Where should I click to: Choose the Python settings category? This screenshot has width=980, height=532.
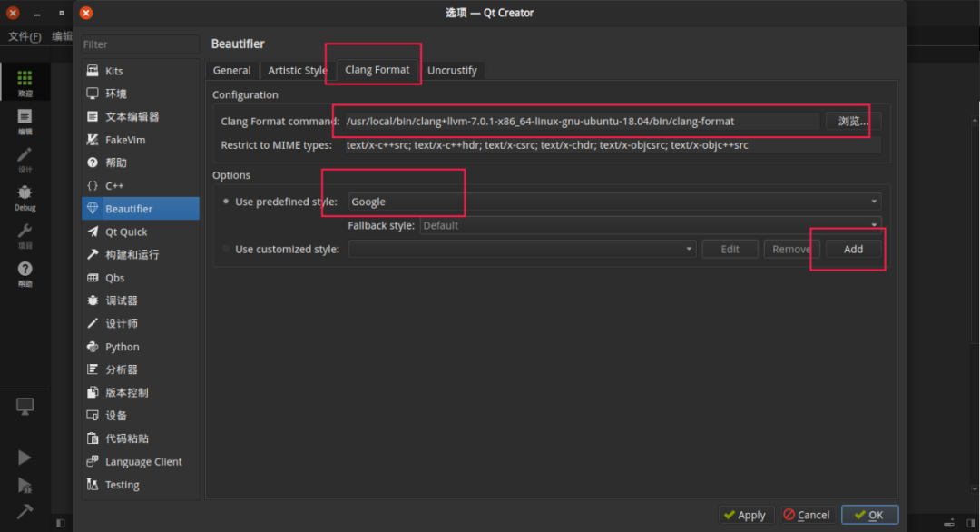click(141, 347)
